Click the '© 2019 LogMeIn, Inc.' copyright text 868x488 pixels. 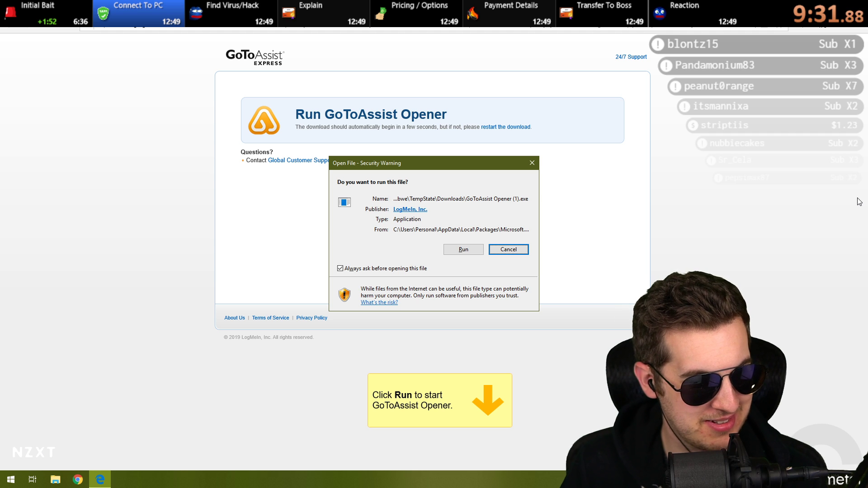point(269,337)
